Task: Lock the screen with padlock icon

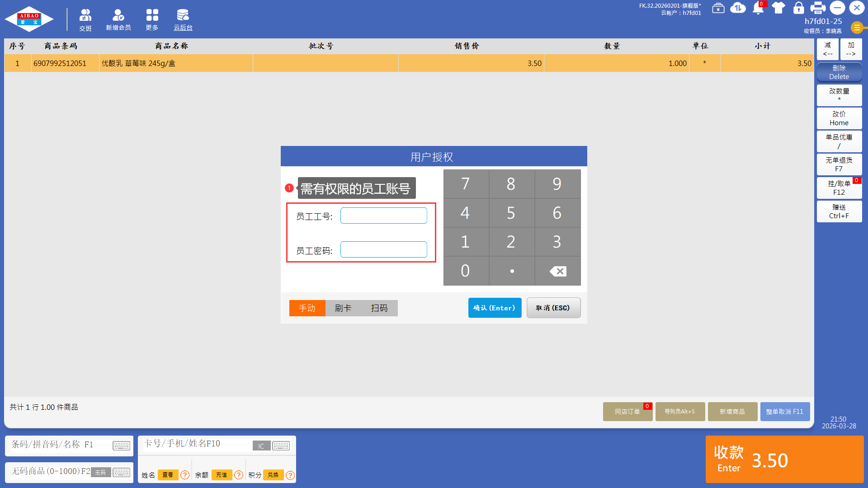Action: 798,8
